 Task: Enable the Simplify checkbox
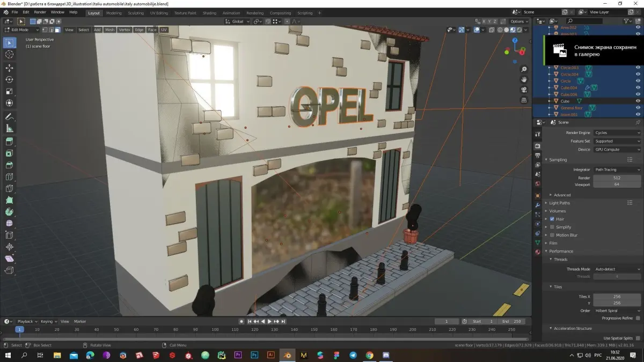(x=552, y=227)
